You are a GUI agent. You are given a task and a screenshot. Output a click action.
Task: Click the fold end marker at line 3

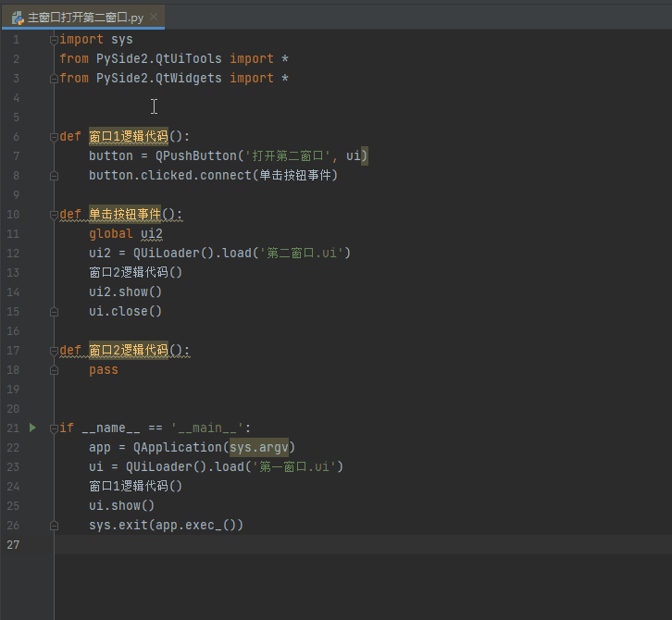tap(55, 79)
